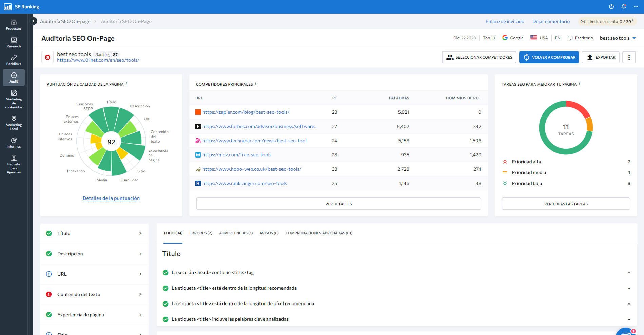The image size is (644, 335).
Task: Click the SE Ranking logo
Action: [22, 7]
